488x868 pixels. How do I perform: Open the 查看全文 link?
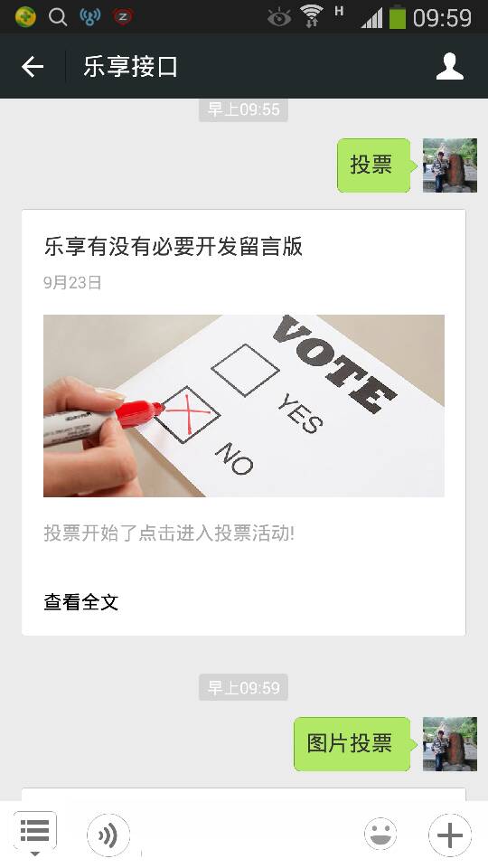[x=81, y=602]
